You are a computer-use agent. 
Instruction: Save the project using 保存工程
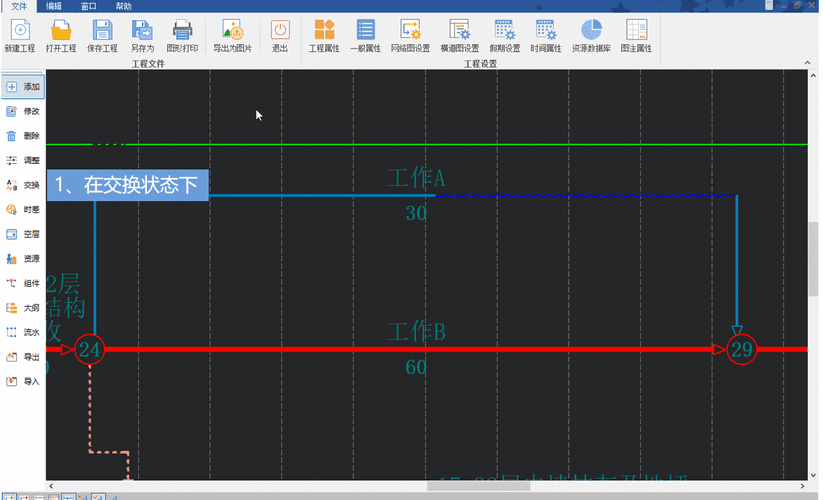[x=102, y=36]
